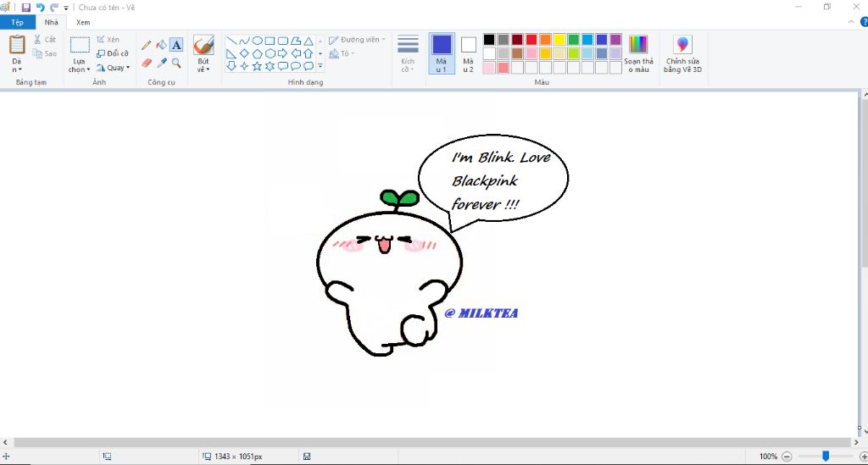
Task: Choose the Rectangle shape
Action: 270,41
